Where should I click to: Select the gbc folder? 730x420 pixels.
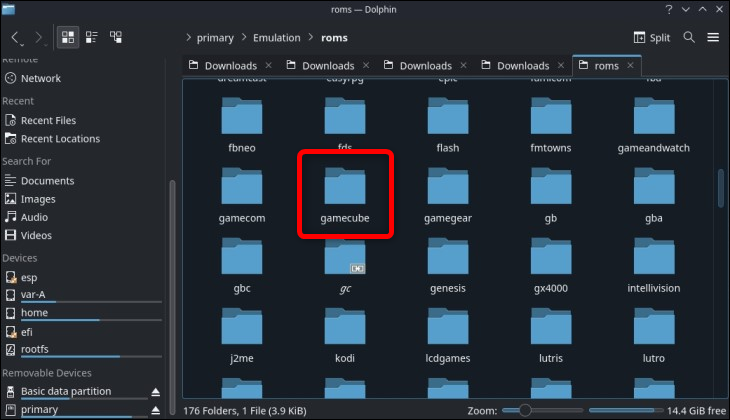coord(242,265)
